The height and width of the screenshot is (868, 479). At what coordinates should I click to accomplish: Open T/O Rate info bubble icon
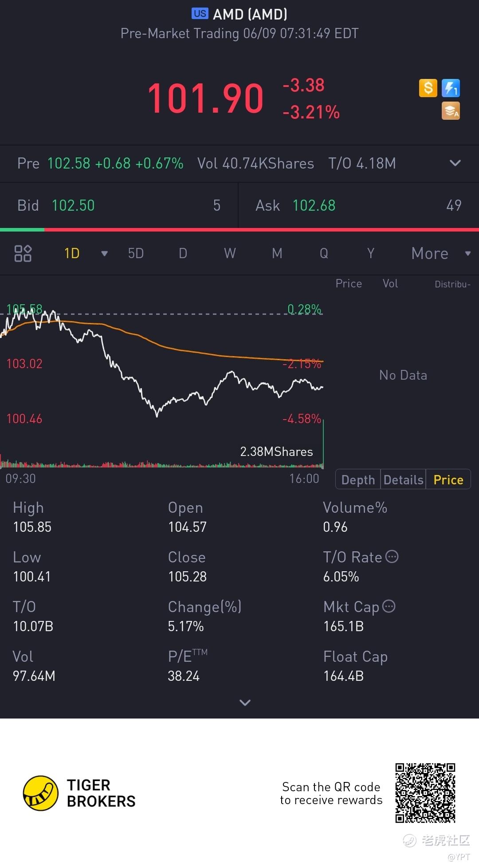(392, 557)
